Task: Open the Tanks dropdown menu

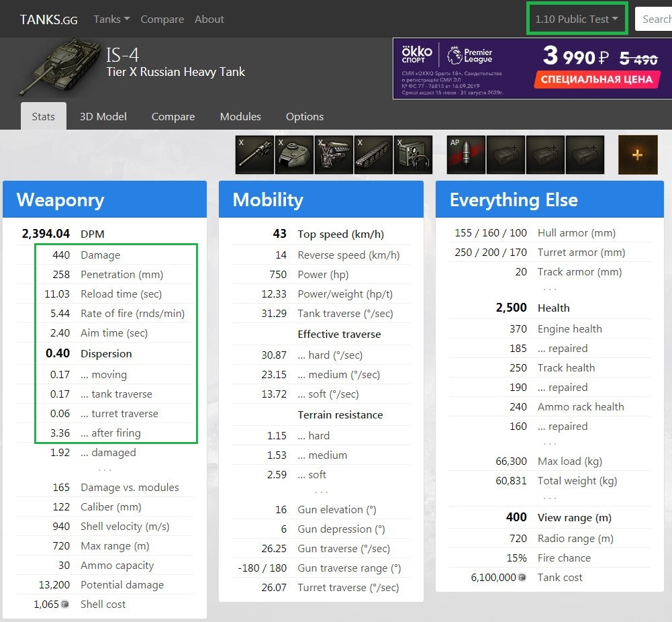Action: pyautogui.click(x=111, y=19)
